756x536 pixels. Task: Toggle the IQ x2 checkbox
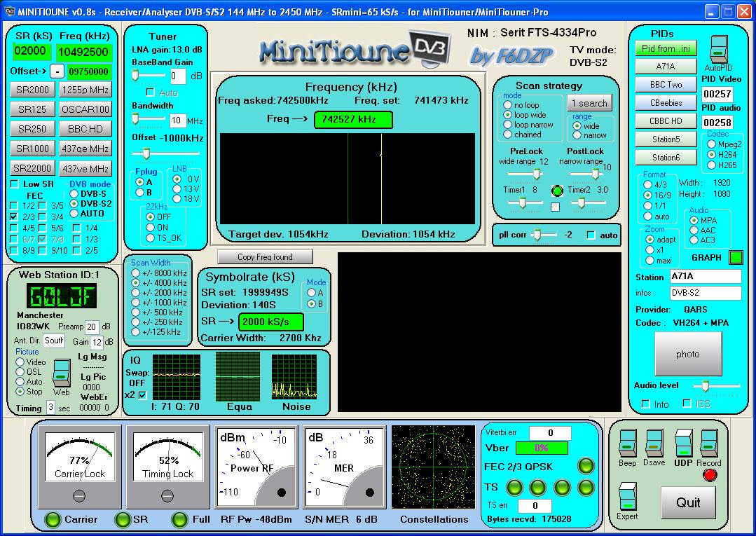142,395
